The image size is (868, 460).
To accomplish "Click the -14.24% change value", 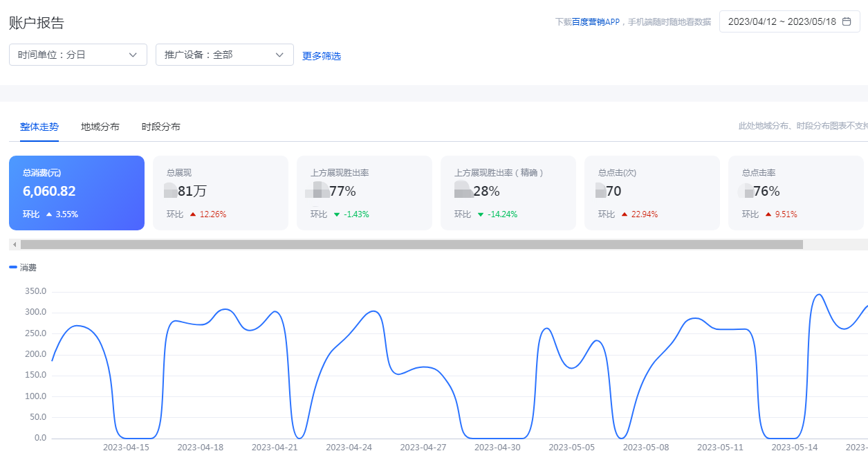I will click(502, 214).
